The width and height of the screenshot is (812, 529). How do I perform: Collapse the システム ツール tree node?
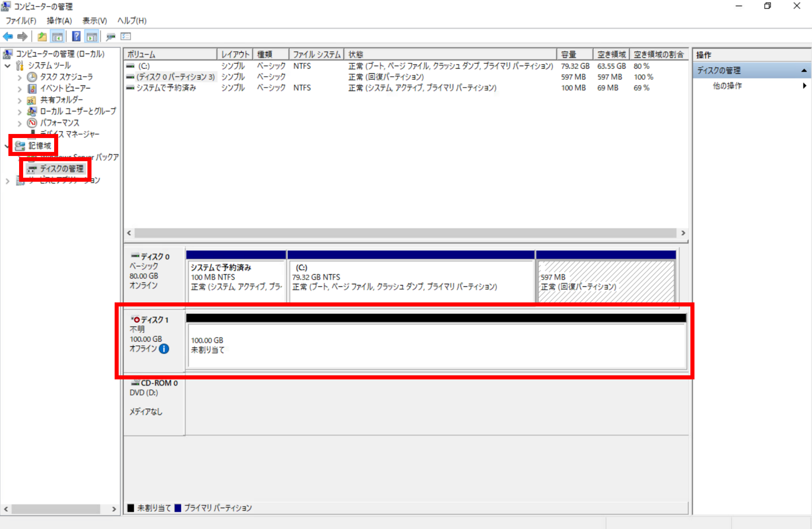(x=8, y=66)
